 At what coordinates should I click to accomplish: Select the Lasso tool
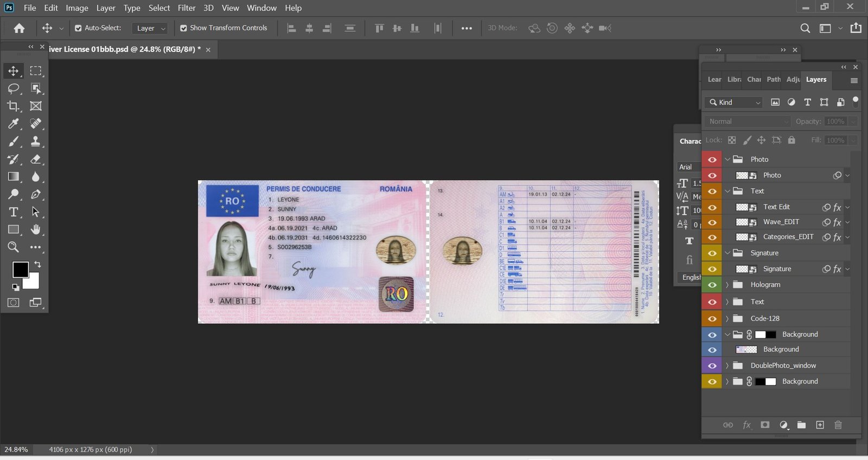pos(13,88)
